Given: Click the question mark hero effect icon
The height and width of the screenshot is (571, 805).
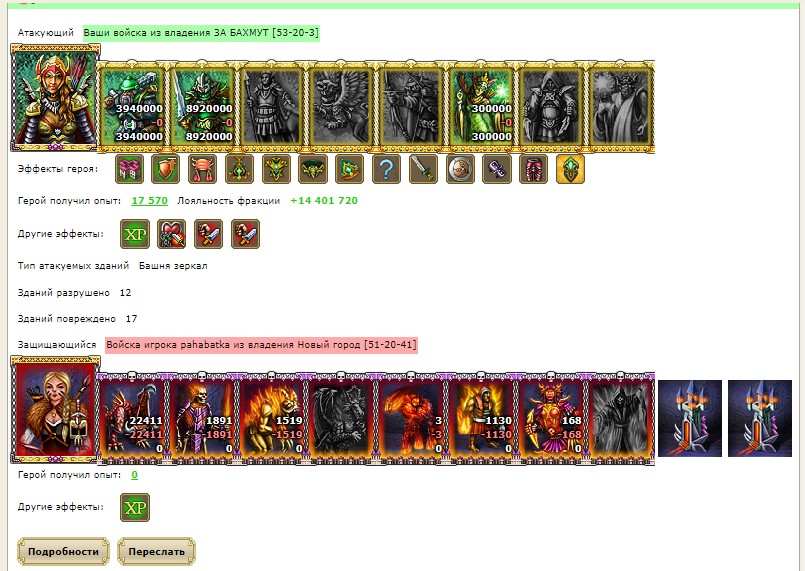Looking at the screenshot, I should pos(386,169).
